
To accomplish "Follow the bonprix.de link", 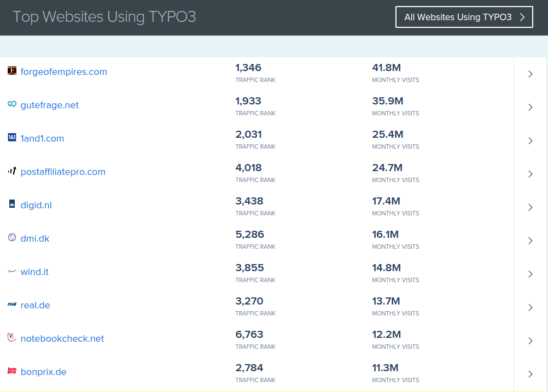I will (43, 372).
